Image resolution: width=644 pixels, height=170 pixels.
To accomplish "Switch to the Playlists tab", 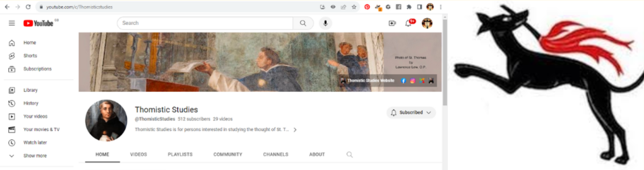I will 180,154.
